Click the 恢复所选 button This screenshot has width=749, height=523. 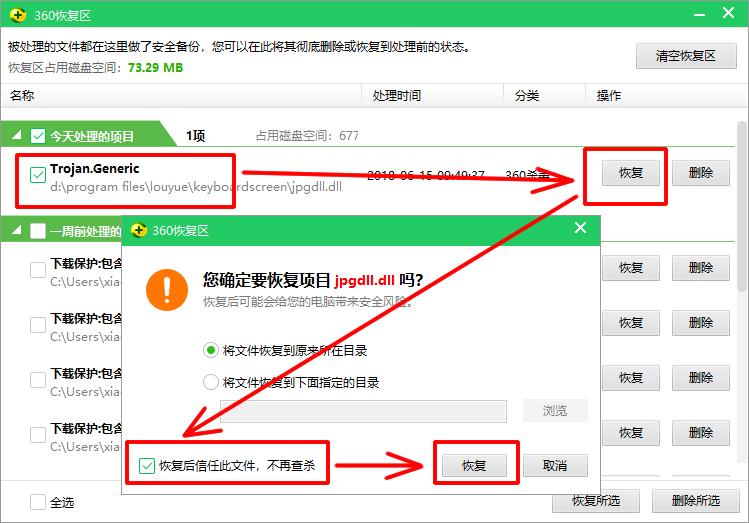pyautogui.click(x=596, y=501)
